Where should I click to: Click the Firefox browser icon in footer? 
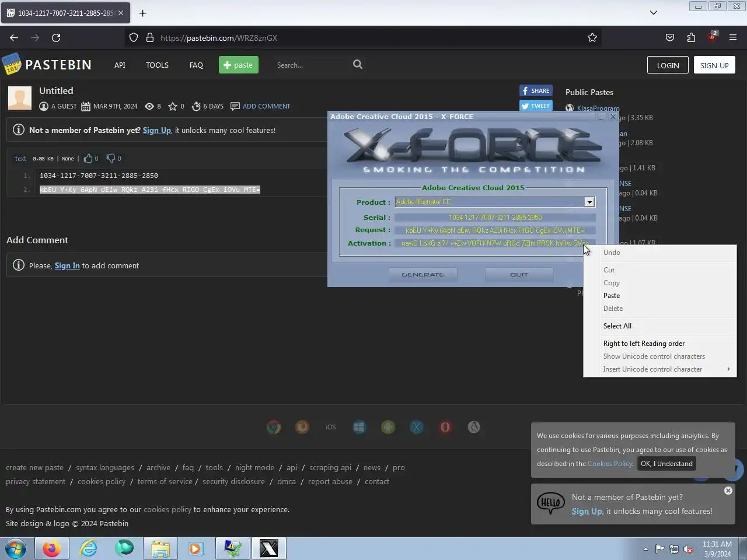point(302,428)
